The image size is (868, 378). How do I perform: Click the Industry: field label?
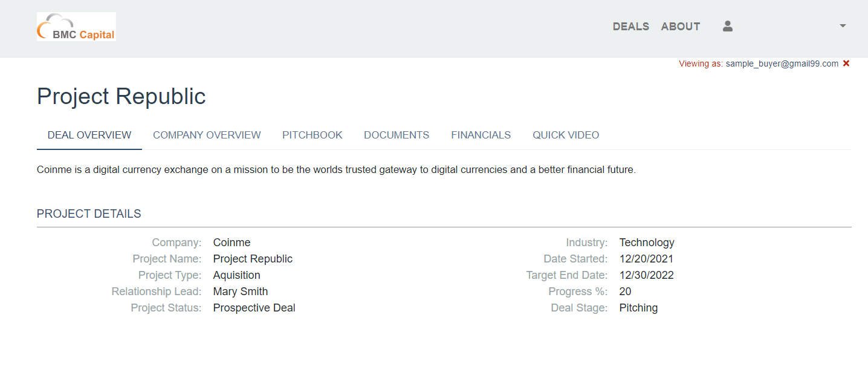tap(587, 243)
